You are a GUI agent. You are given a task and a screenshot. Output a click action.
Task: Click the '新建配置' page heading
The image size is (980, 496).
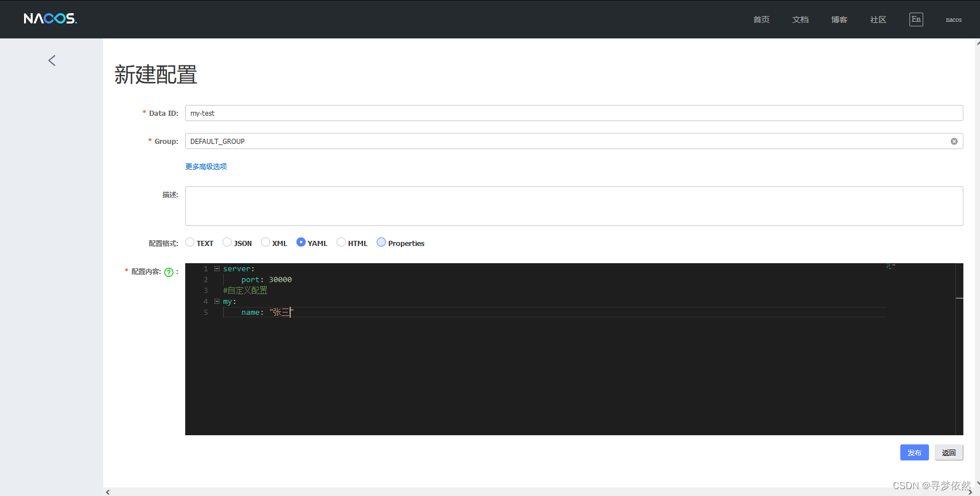click(156, 75)
